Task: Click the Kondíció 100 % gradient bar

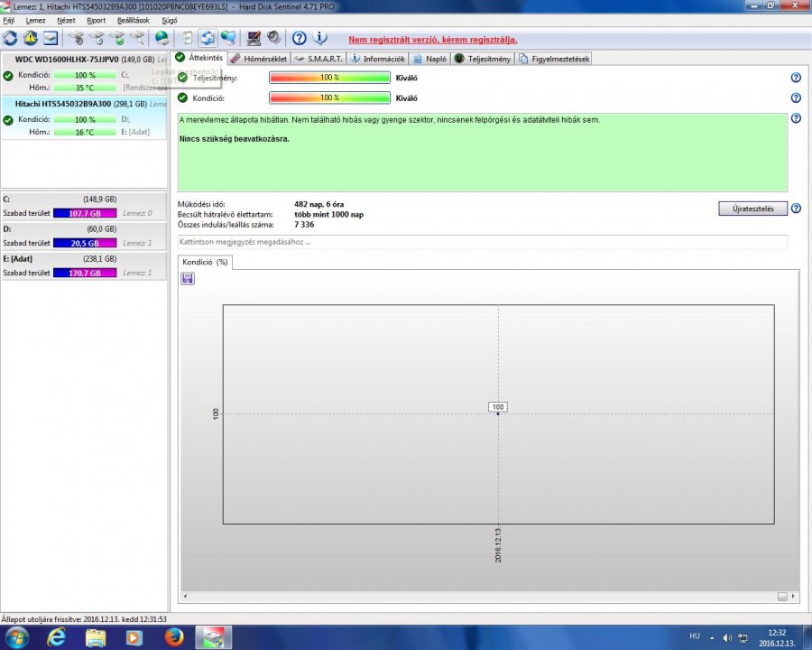Action: (329, 97)
